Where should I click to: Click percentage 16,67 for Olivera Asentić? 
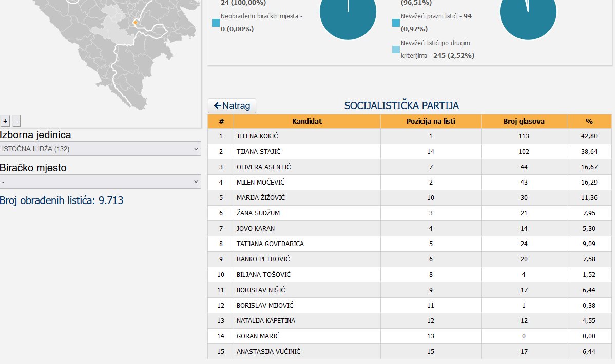tap(589, 167)
